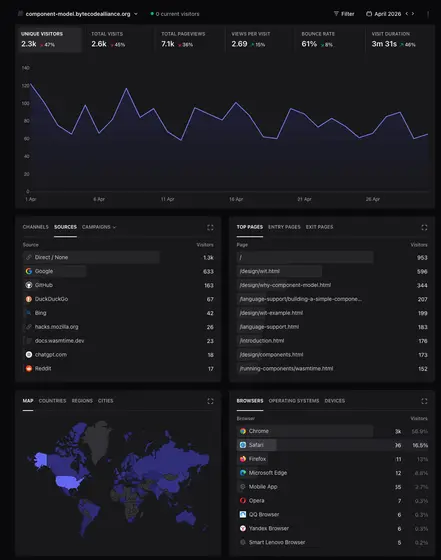Click the United States on the map
This screenshot has width=441, height=560.
pyautogui.click(x=69, y=482)
